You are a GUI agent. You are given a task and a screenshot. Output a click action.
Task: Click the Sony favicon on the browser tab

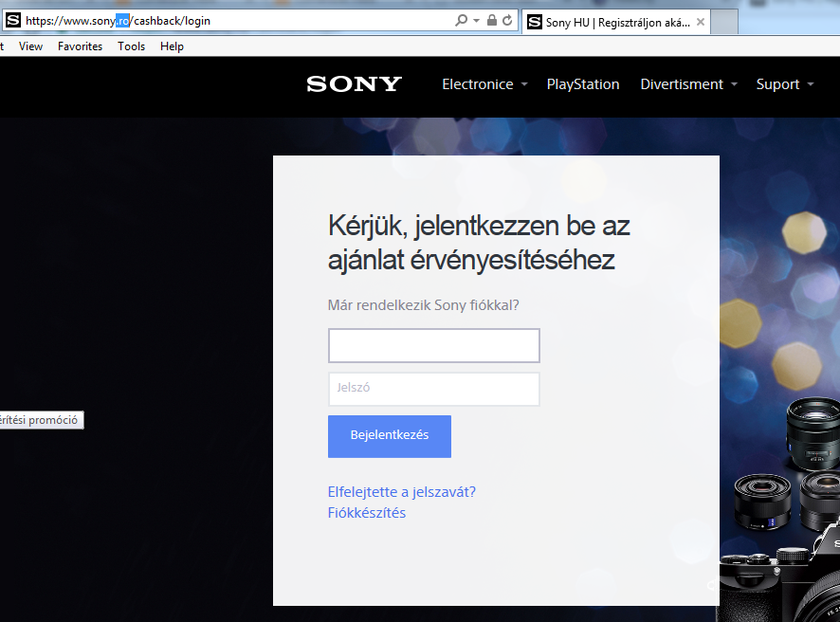click(x=533, y=21)
